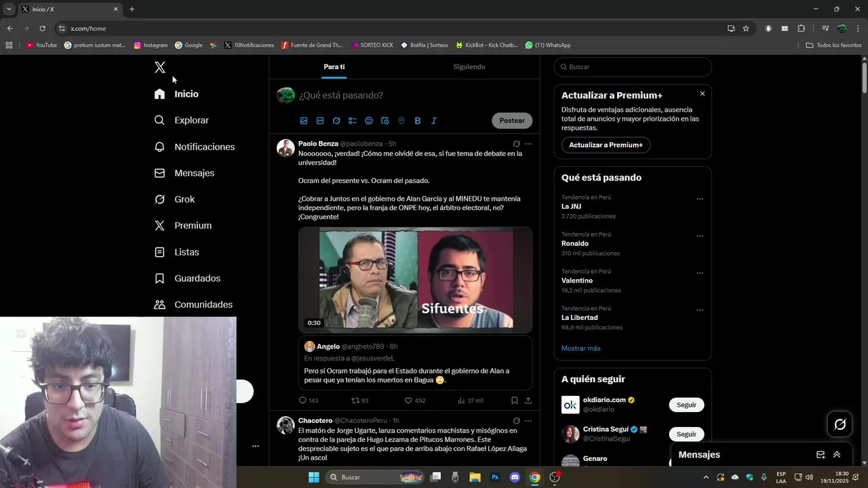Show hidden system tray icons
Viewport: 868px width, 488px height.
(706, 477)
